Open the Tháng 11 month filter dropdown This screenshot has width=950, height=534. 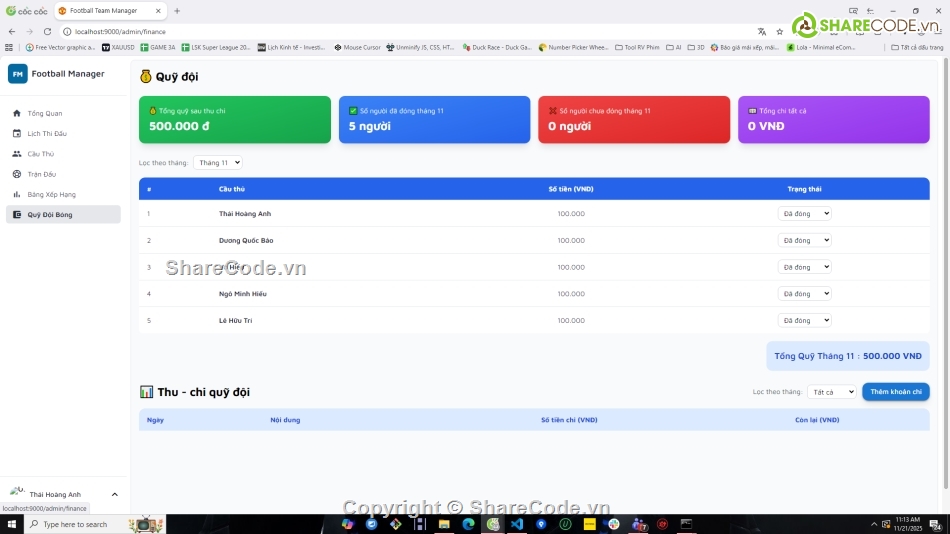pos(218,162)
